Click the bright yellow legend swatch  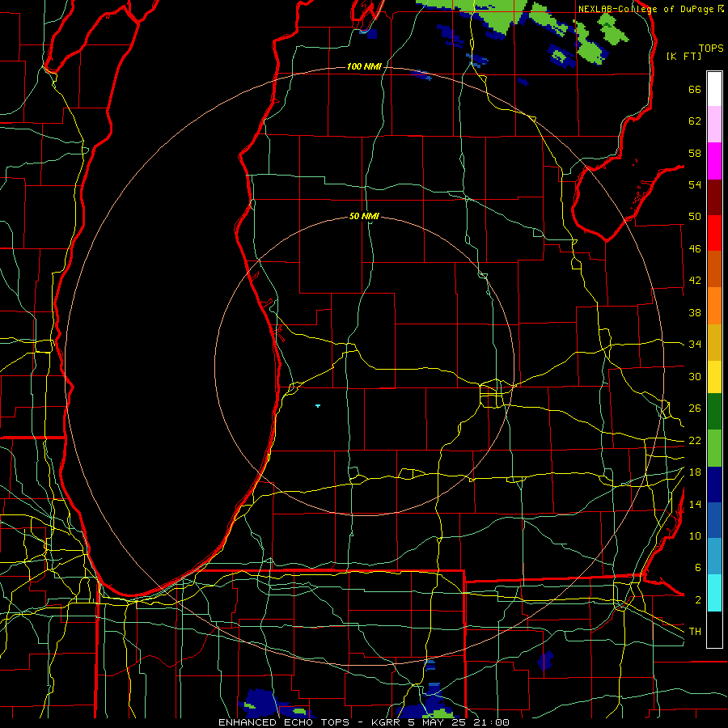pyautogui.click(x=714, y=377)
